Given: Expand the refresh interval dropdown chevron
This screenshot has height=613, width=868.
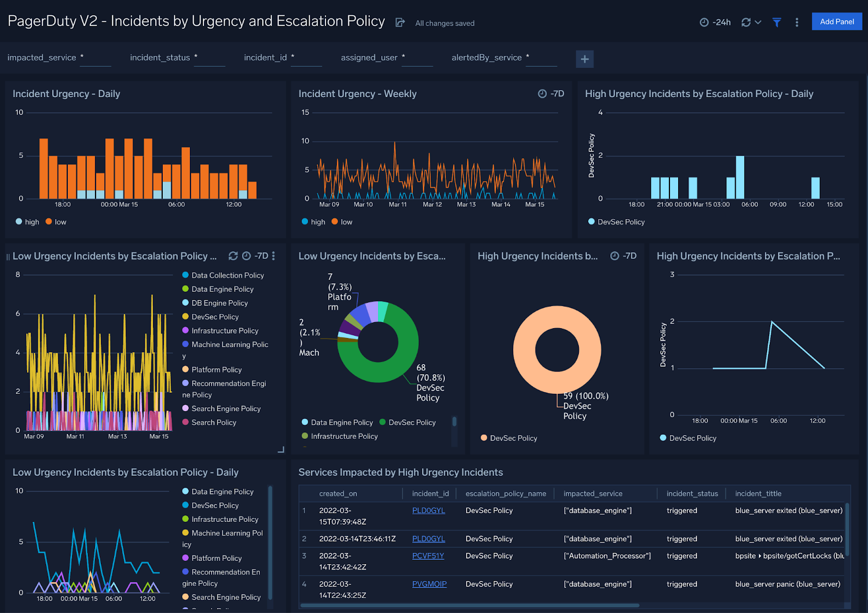Looking at the screenshot, I should [759, 22].
